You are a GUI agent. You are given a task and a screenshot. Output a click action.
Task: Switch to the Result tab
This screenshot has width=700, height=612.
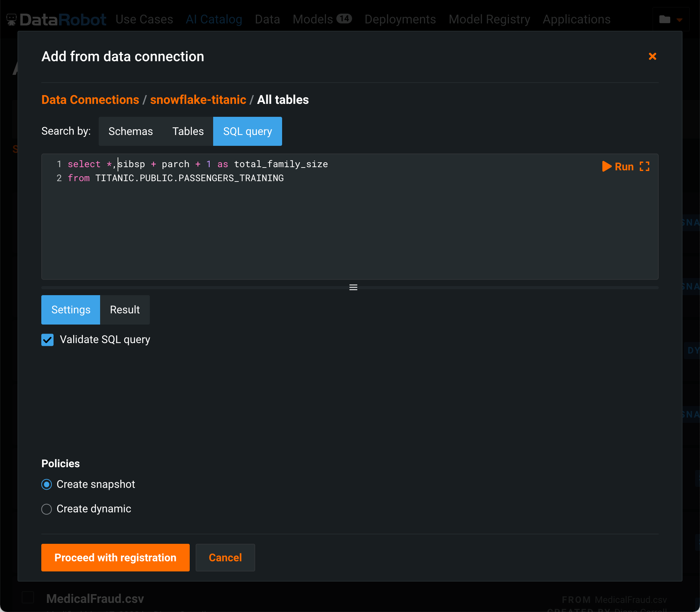[125, 310]
